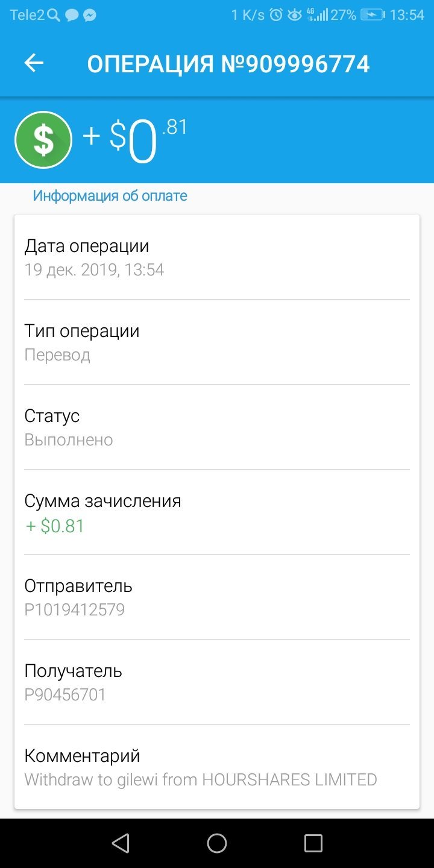Screen dimensions: 434x868
Task: Tap Android home circle button
Action: [217, 843]
